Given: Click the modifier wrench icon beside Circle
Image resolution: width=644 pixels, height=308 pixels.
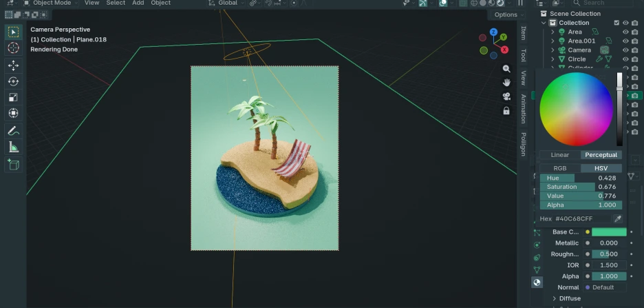Looking at the screenshot, I should [599, 59].
